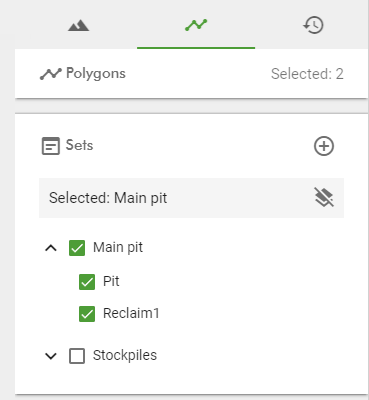The width and height of the screenshot is (369, 400).
Task: Open the history clock tab icon
Action: click(313, 25)
